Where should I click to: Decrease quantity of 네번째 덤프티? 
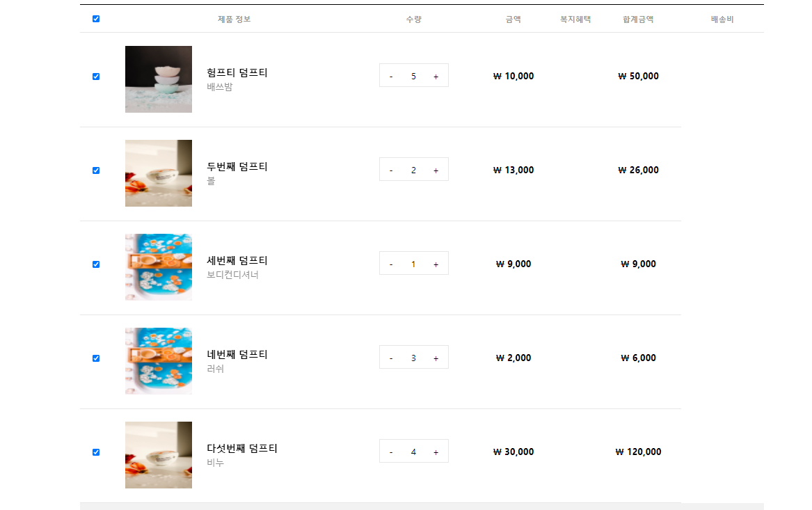(391, 358)
